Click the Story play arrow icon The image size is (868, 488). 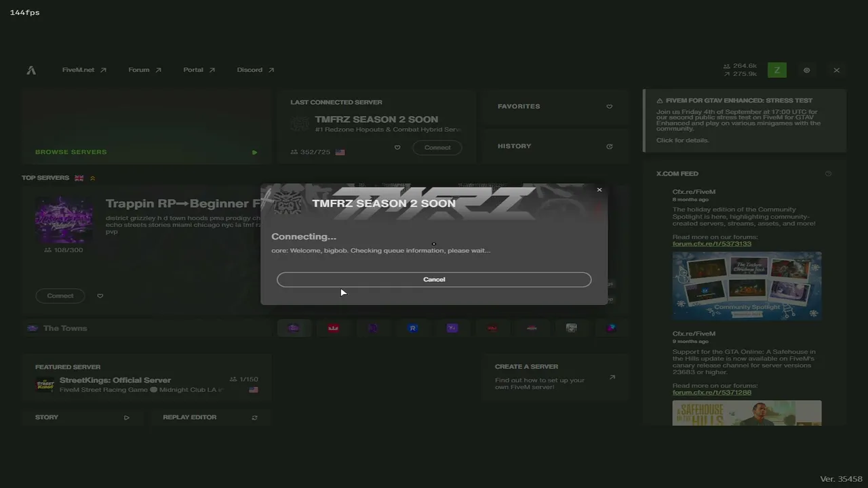126,418
